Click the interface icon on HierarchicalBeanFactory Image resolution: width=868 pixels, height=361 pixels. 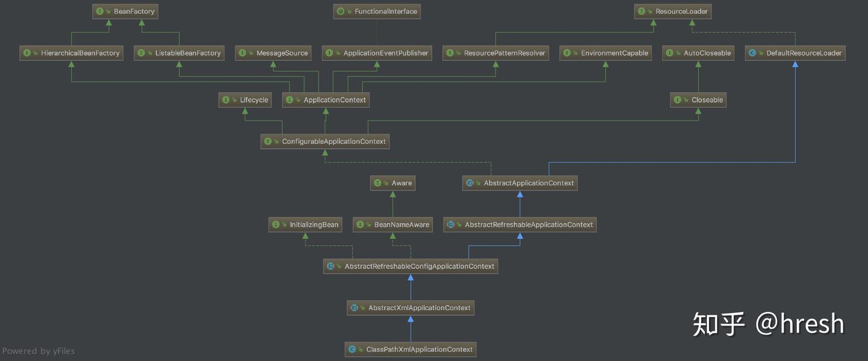(27, 53)
